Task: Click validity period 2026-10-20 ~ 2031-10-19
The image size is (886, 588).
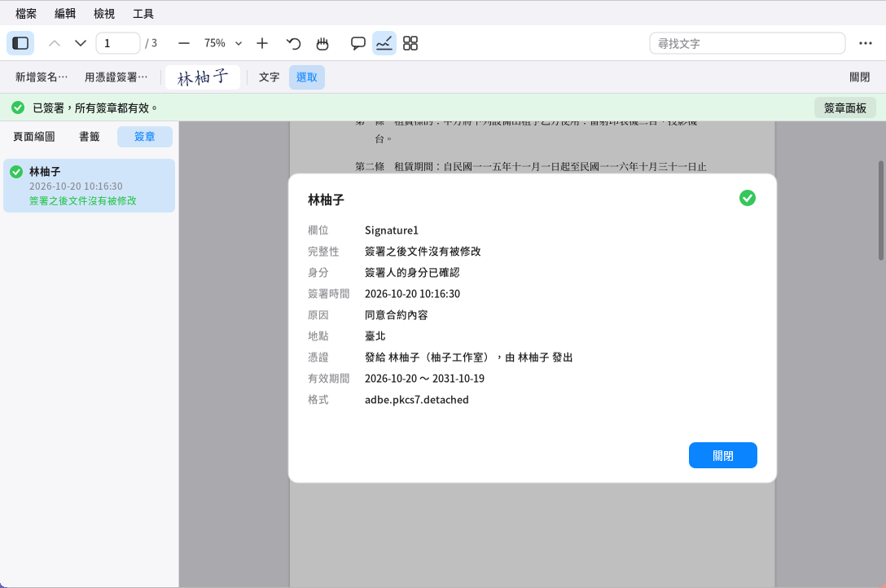Action: 424,379
